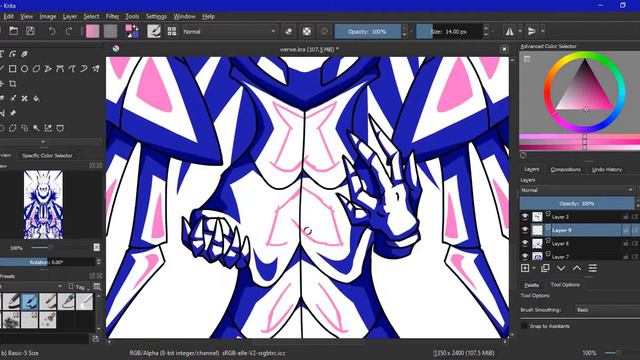This screenshot has height=360, width=640.
Task: Select the Multibrush tool
Action: [x=96, y=69]
